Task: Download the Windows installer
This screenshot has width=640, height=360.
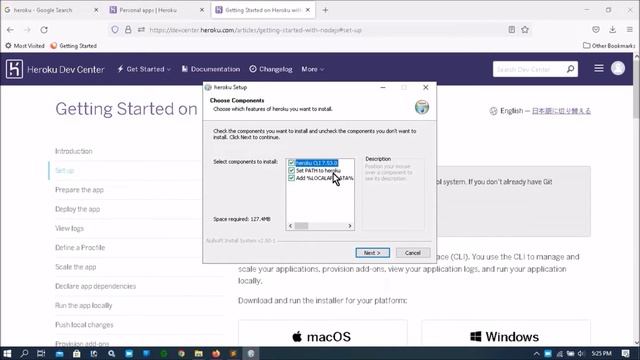Action: 506,336
